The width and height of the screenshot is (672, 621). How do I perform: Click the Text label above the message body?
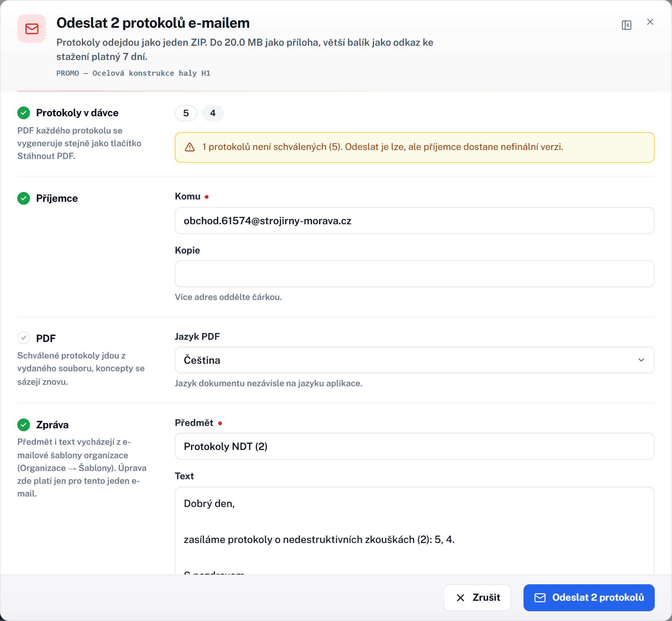click(184, 476)
